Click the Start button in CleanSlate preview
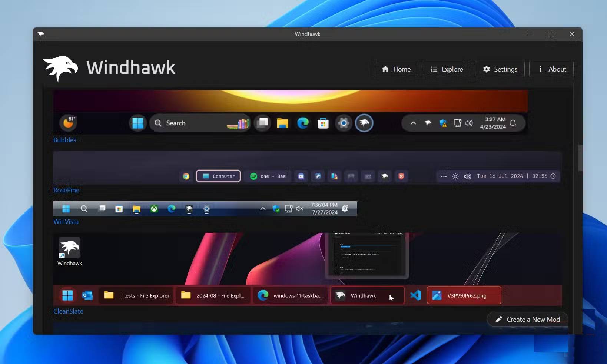The height and width of the screenshot is (364, 607). point(67,295)
